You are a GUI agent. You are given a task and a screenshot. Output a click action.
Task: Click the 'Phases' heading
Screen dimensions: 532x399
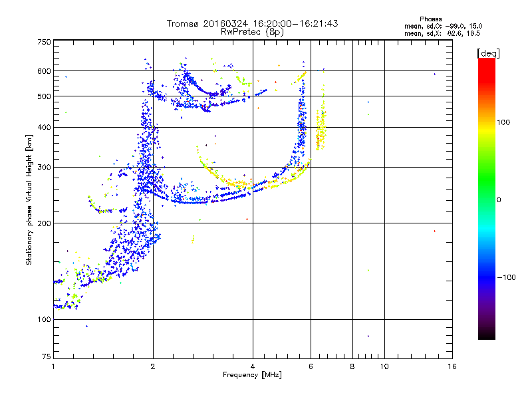point(430,19)
